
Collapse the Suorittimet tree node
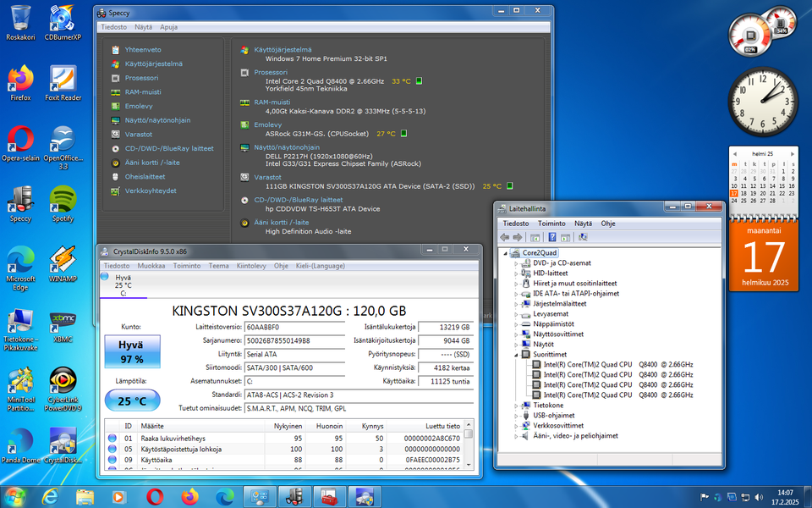point(517,355)
